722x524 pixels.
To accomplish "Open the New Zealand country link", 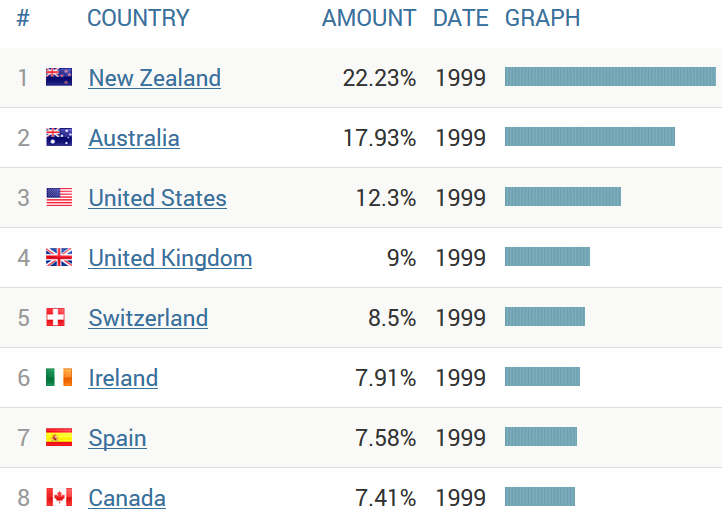I will (154, 78).
